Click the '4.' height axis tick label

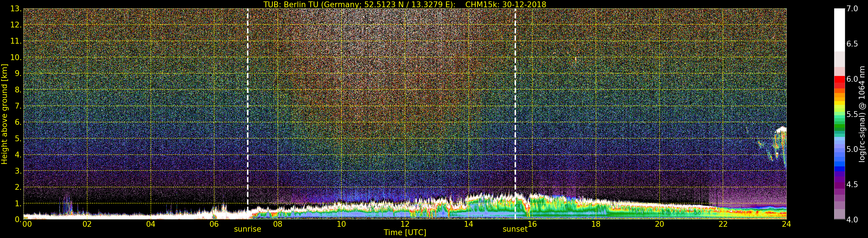pyautogui.click(x=18, y=155)
